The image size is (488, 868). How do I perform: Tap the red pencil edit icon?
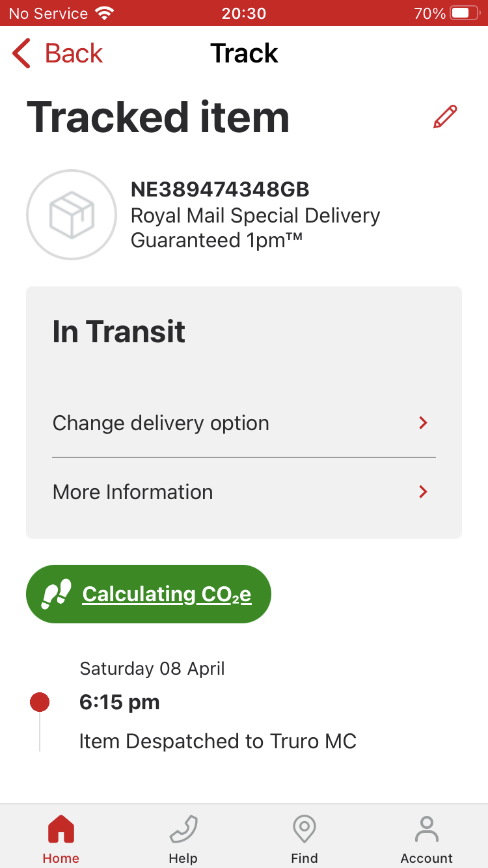click(x=445, y=117)
